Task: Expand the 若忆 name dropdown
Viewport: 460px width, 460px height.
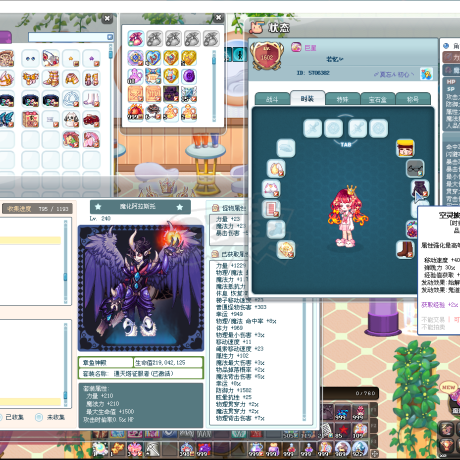Action: tap(334, 59)
